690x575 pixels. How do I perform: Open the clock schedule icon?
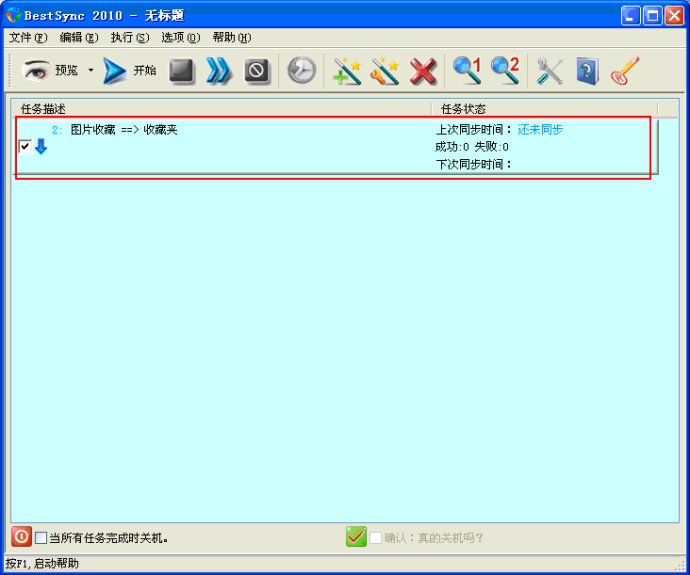(301, 70)
